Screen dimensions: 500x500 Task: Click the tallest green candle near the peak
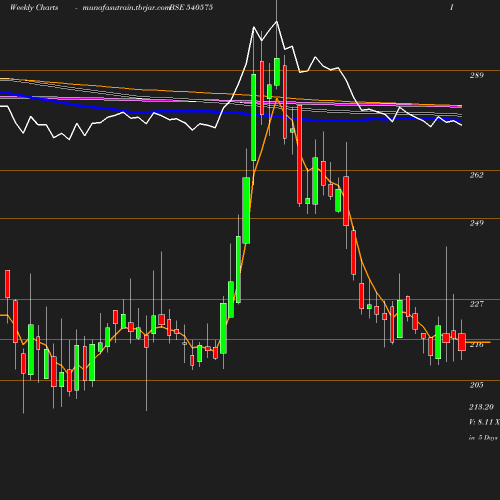(x=254, y=117)
